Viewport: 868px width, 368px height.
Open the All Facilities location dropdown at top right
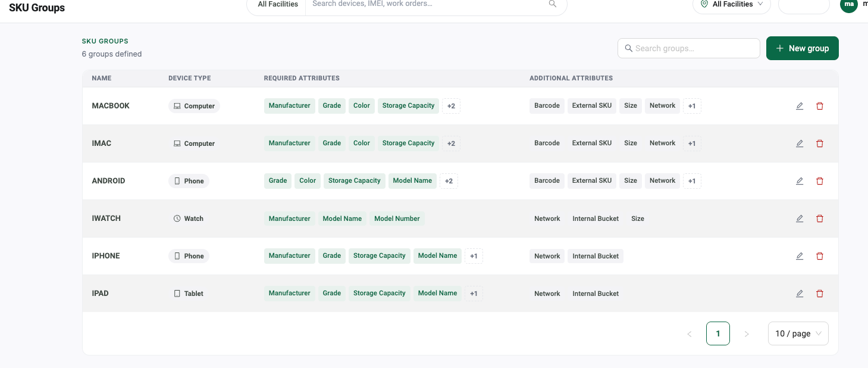click(x=731, y=4)
